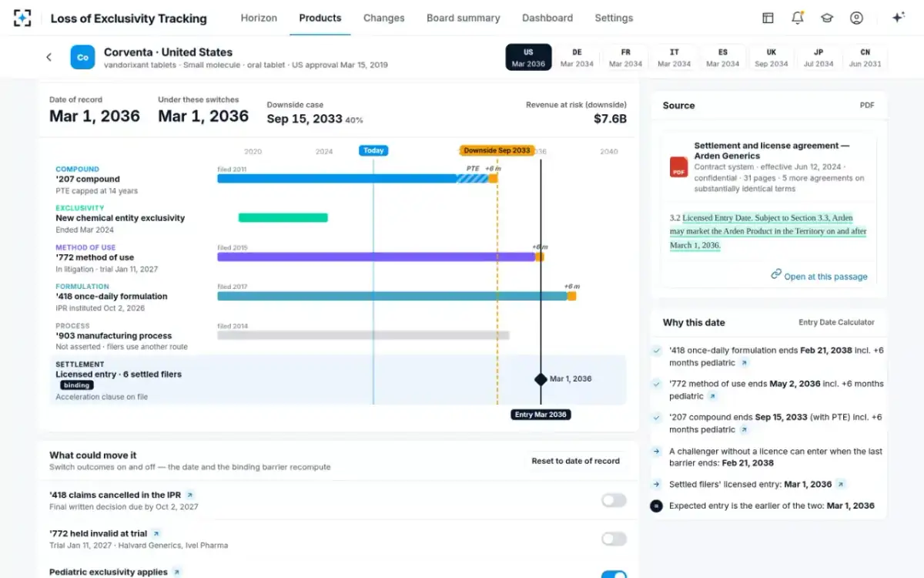Click the Corventa 'Co' product badge
The width and height of the screenshot is (924, 578).
click(x=82, y=57)
